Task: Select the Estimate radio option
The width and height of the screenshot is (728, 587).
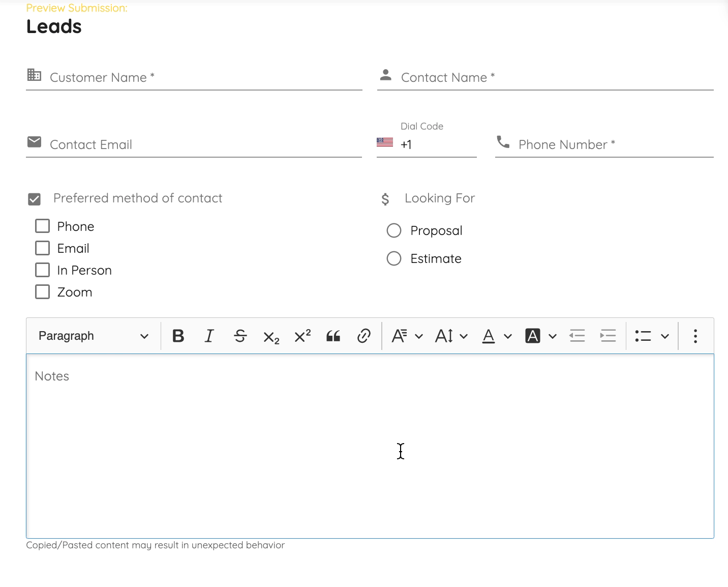Action: coord(394,258)
